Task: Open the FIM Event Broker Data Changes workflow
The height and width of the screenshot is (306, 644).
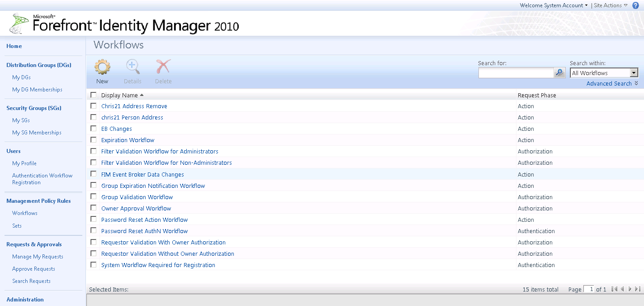Action: tap(142, 175)
